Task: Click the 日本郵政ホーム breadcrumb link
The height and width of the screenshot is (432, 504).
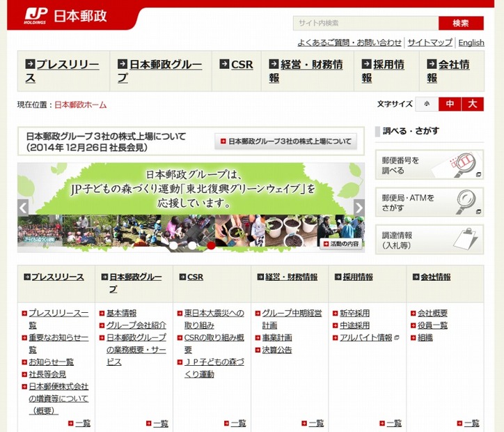Action: pos(81,105)
